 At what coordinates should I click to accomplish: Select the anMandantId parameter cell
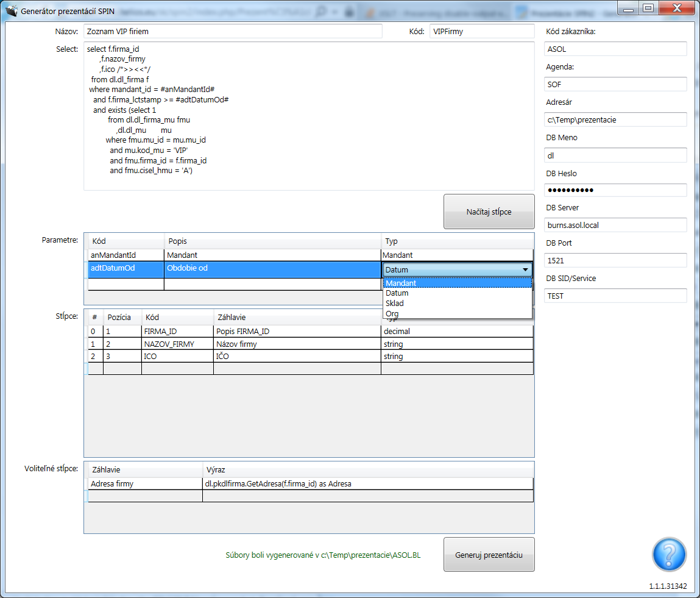click(x=126, y=255)
